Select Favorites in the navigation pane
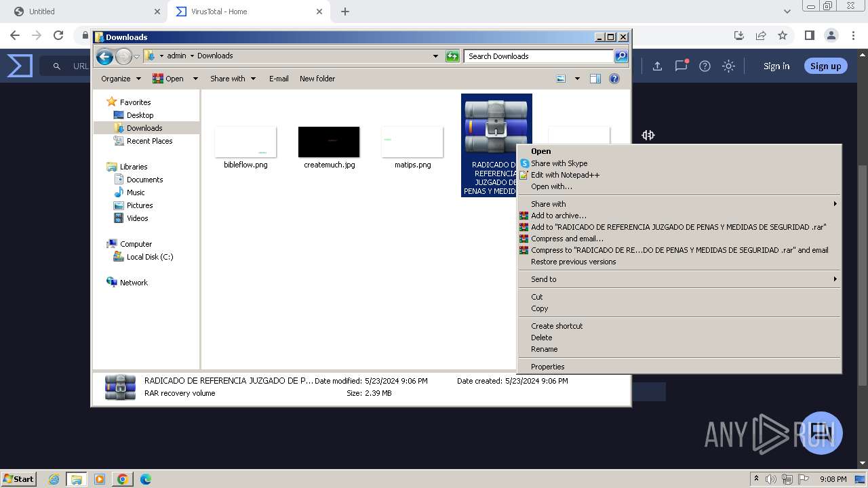 [x=135, y=102]
